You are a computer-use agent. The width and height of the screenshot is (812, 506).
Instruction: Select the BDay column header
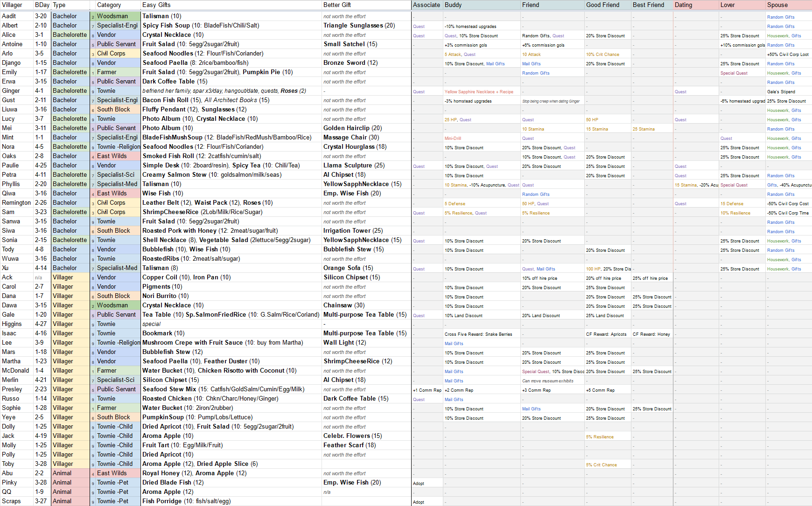click(x=42, y=5)
